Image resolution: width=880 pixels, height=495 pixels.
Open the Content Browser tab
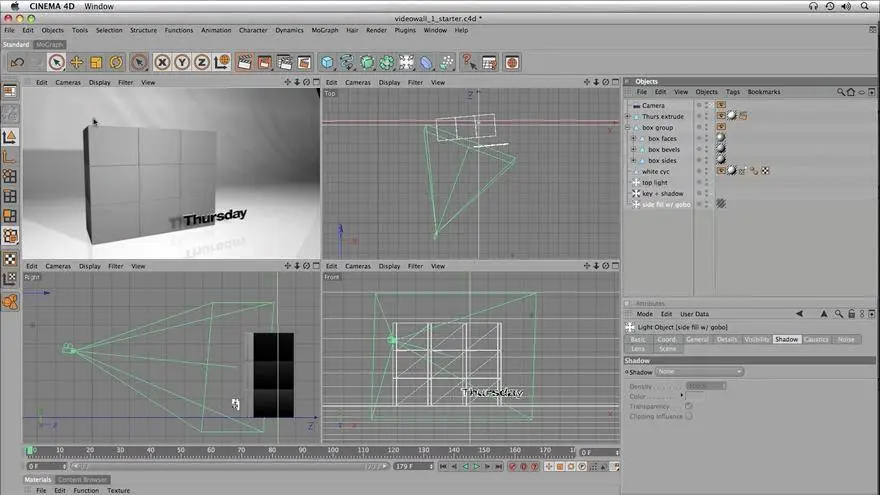point(83,480)
